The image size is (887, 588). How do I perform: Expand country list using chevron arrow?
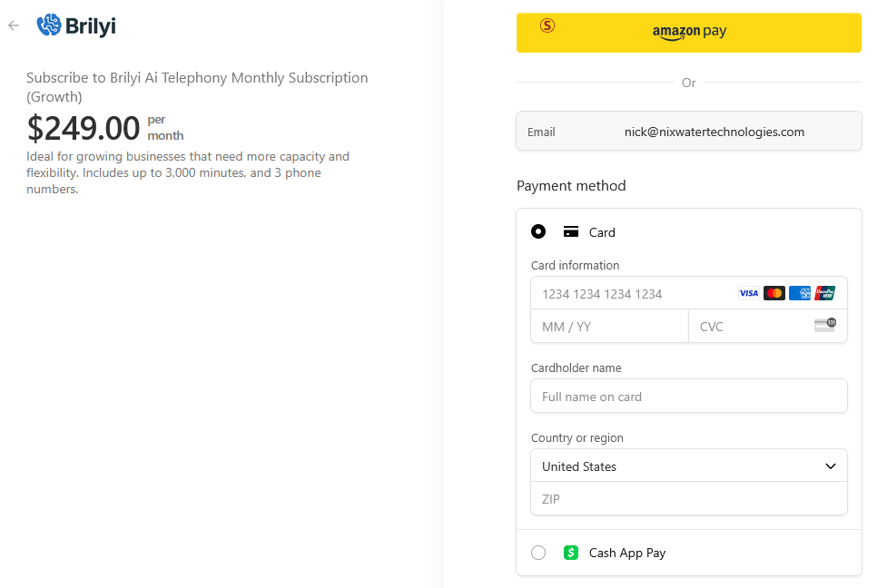click(x=830, y=466)
